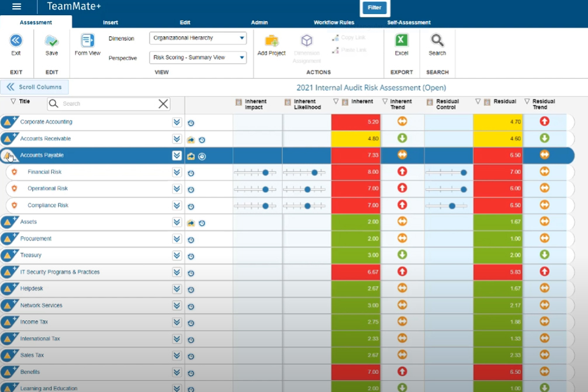Viewport: 588px width, 392px height.
Task: Click the Exit back-arrow icon
Action: 16,40
